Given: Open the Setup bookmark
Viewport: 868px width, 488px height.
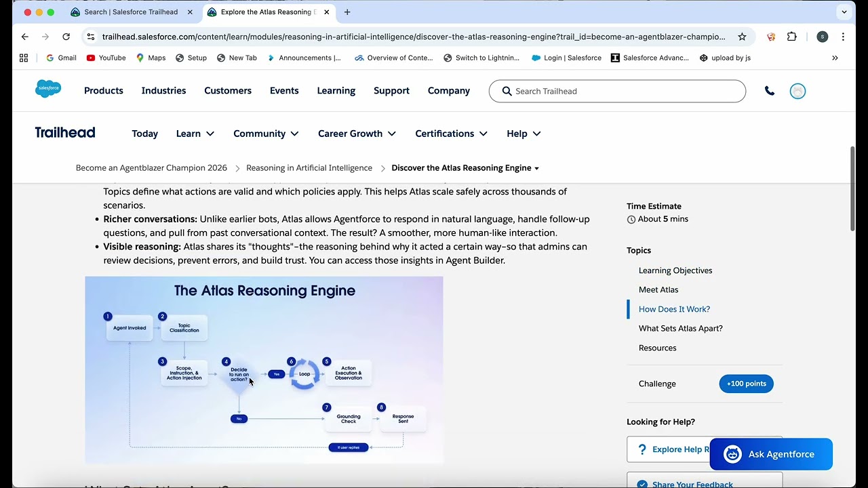Looking at the screenshot, I should point(191,58).
